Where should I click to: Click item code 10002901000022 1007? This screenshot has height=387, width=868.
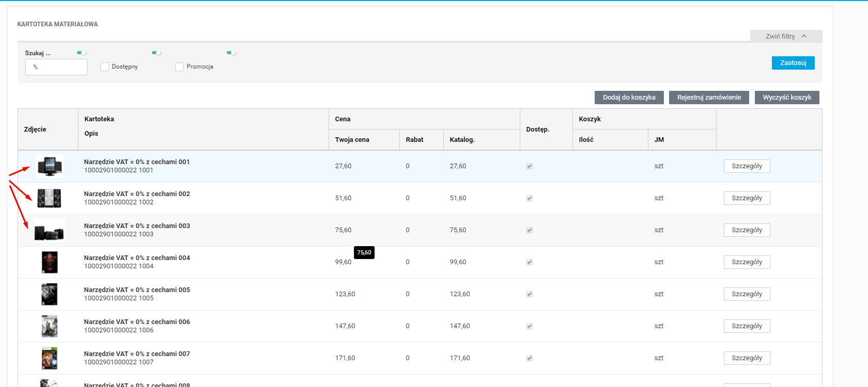click(119, 362)
